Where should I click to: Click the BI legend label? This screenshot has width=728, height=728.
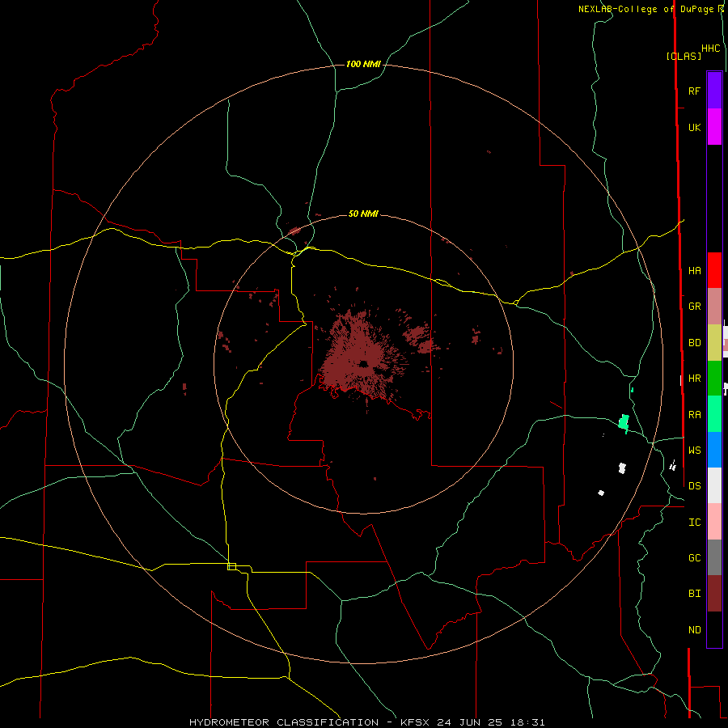694,594
